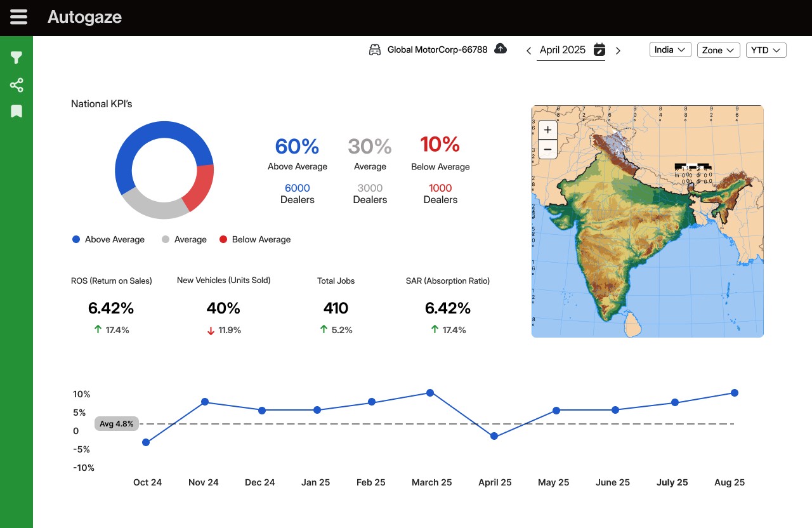Click Total Jobs 410 value
812x528 pixels.
point(336,308)
